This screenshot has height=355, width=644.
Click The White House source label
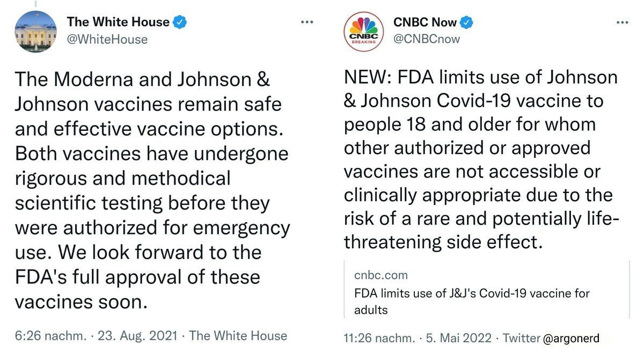click(x=239, y=336)
